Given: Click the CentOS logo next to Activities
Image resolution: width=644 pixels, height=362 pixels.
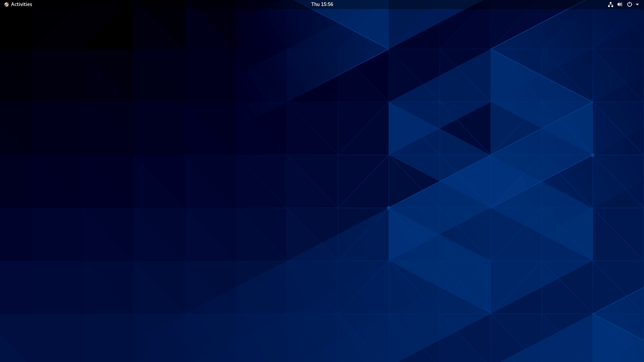Looking at the screenshot, I should coord(6,4).
